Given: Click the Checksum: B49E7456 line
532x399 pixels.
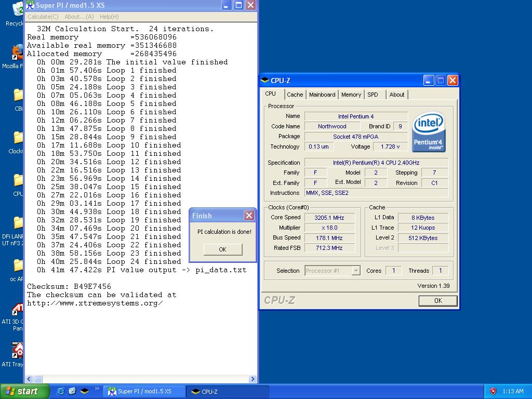Looking at the screenshot, I should pos(69,286).
